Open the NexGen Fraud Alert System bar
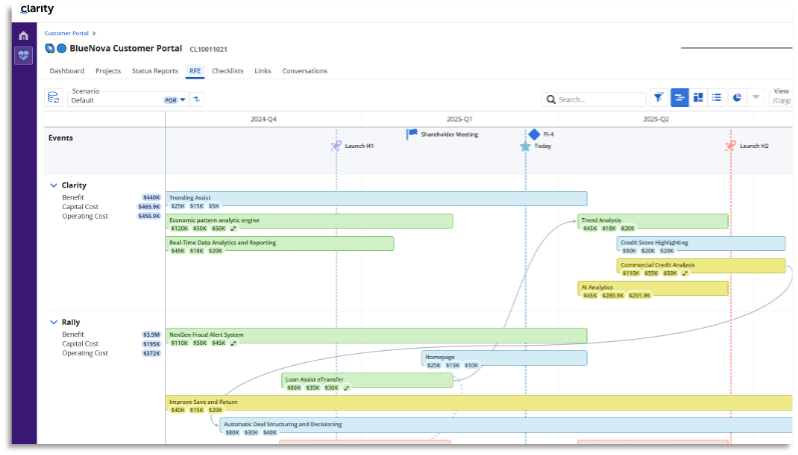798x455 pixels. point(376,335)
